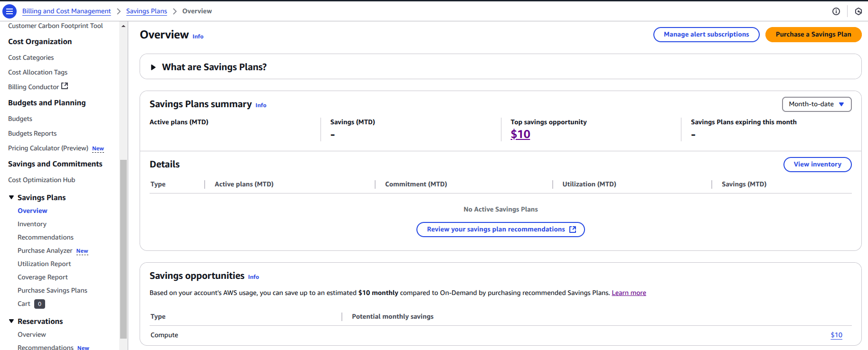Open the Month-to-date dropdown
This screenshot has height=350, width=868.
coord(817,104)
